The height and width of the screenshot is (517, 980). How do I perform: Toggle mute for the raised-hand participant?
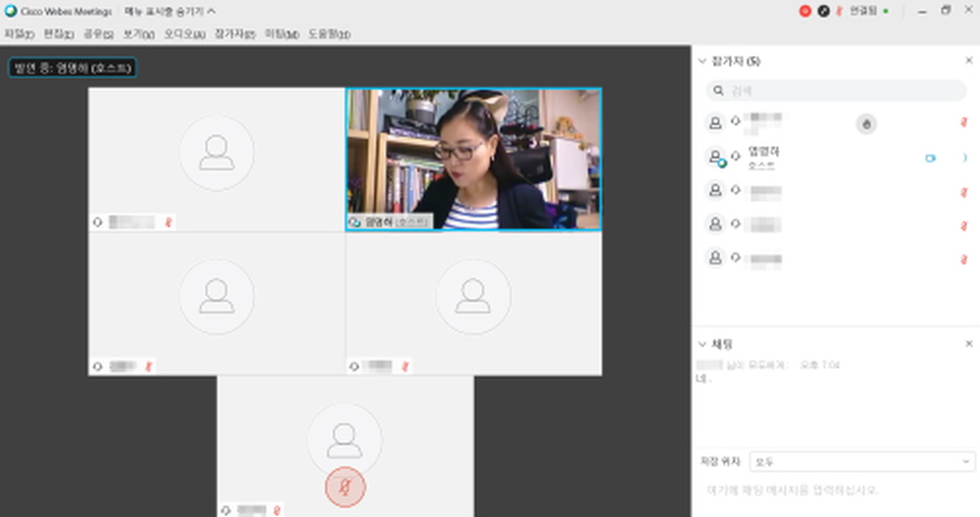(963, 122)
